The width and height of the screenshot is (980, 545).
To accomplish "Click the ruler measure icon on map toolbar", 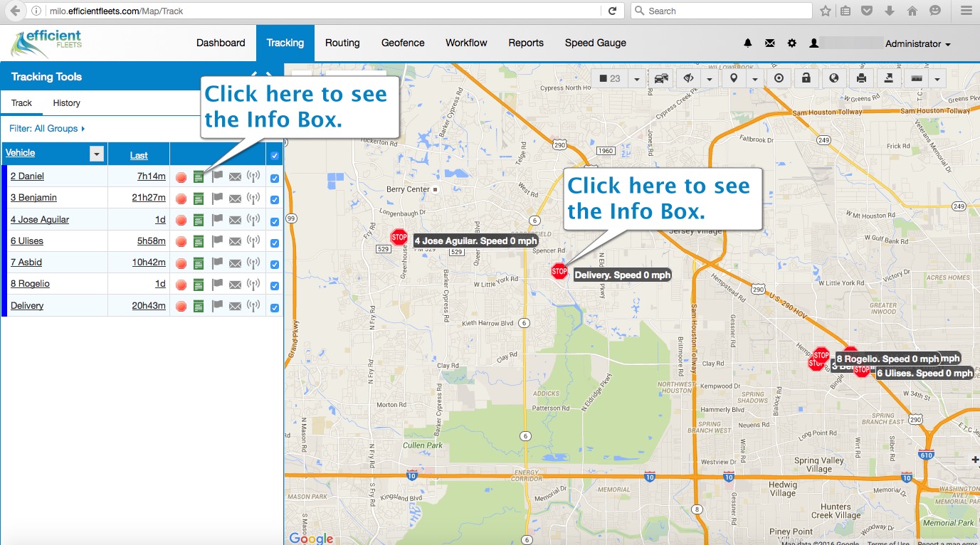I will [x=917, y=78].
